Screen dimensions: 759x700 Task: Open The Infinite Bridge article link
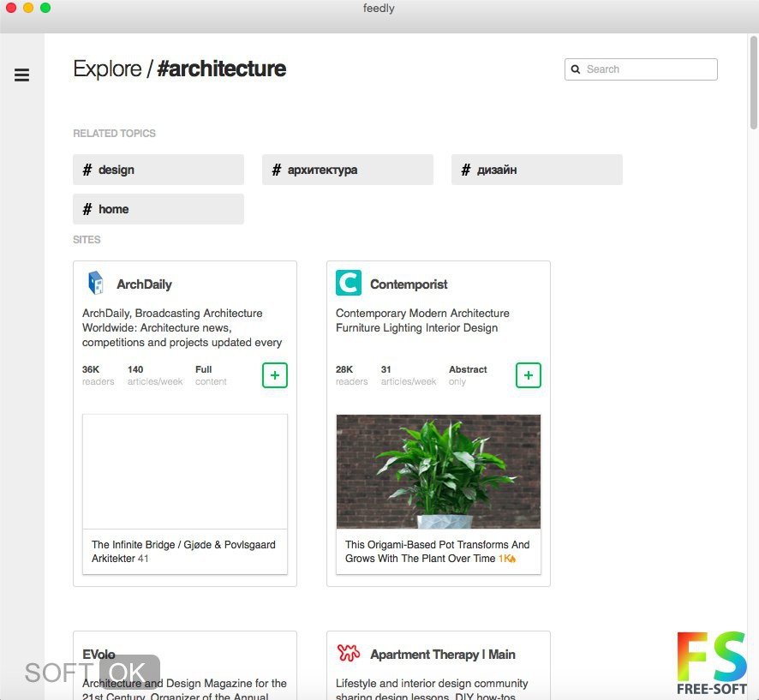coord(183,552)
